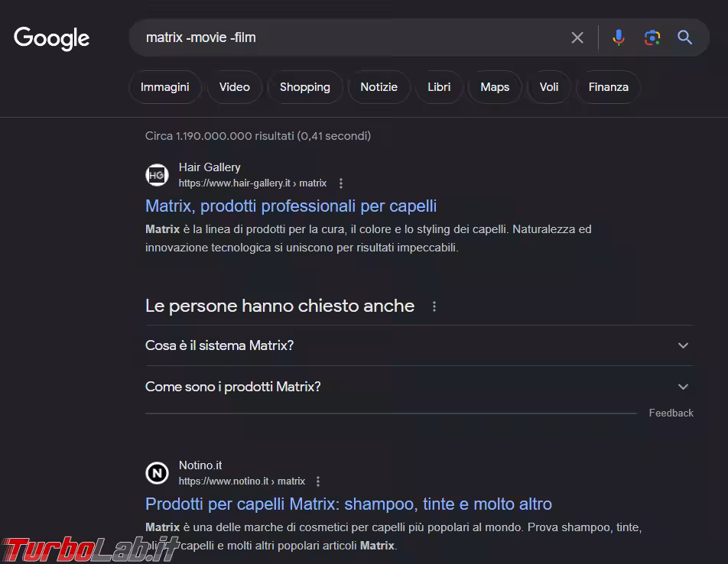Start voice search with the microphone icon
The height and width of the screenshot is (564, 728).
[619, 37]
